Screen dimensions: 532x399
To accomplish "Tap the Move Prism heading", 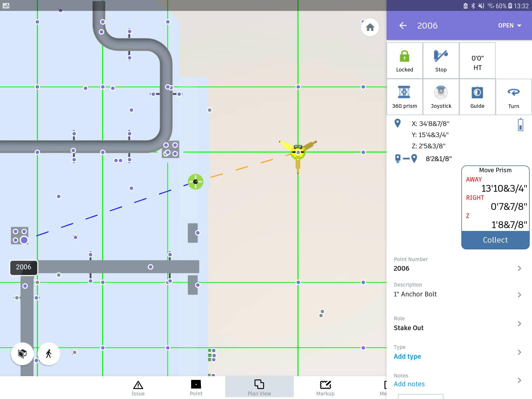I will 495,170.
